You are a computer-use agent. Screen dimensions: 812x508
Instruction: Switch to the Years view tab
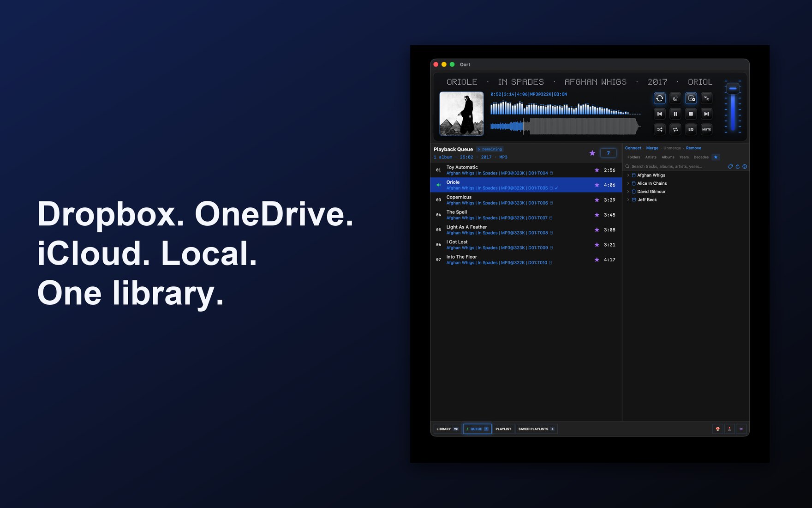coord(684,157)
